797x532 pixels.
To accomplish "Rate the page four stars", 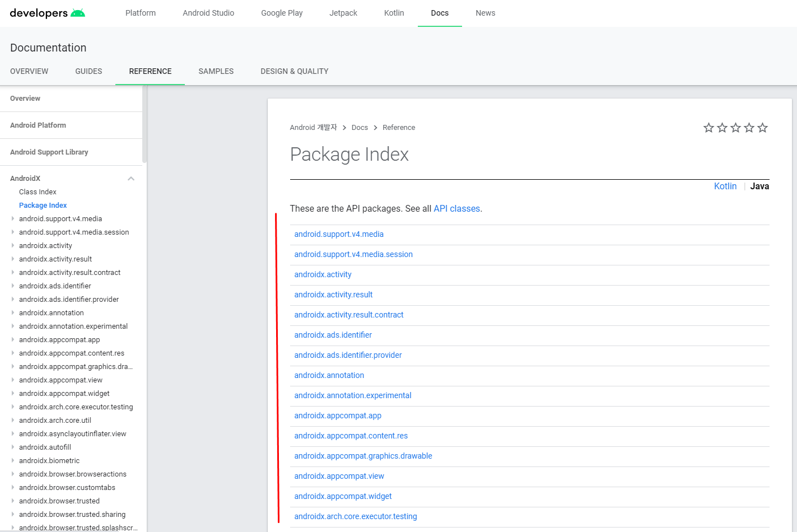I will pyautogui.click(x=749, y=128).
